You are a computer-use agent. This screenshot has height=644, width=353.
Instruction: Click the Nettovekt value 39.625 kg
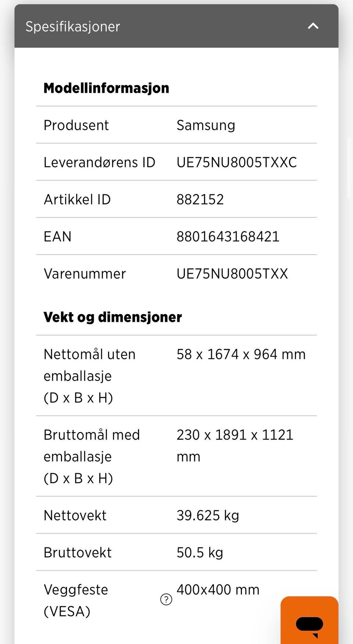point(208,515)
